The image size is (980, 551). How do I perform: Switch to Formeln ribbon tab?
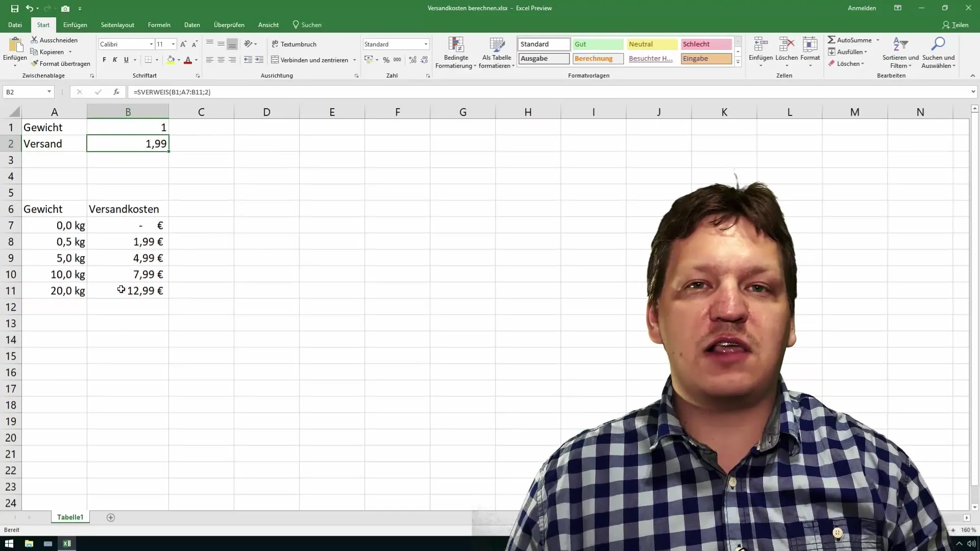click(159, 24)
